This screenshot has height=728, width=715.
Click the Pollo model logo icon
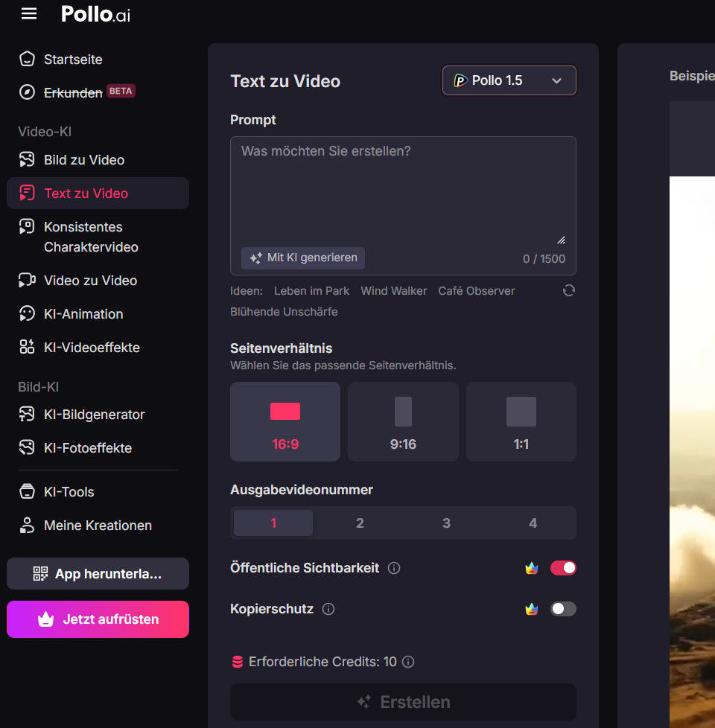click(x=460, y=80)
